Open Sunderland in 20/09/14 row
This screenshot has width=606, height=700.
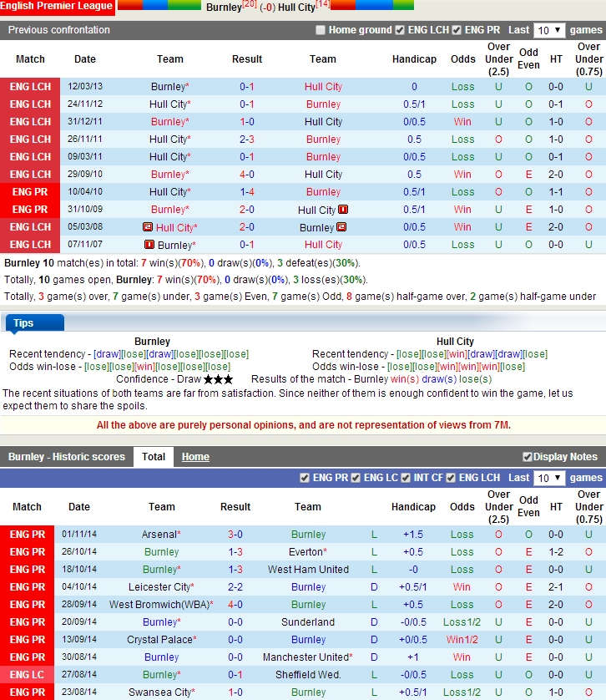click(x=308, y=622)
